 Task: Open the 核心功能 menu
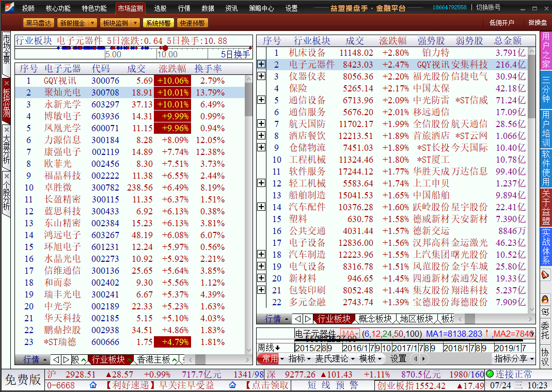point(58,8)
